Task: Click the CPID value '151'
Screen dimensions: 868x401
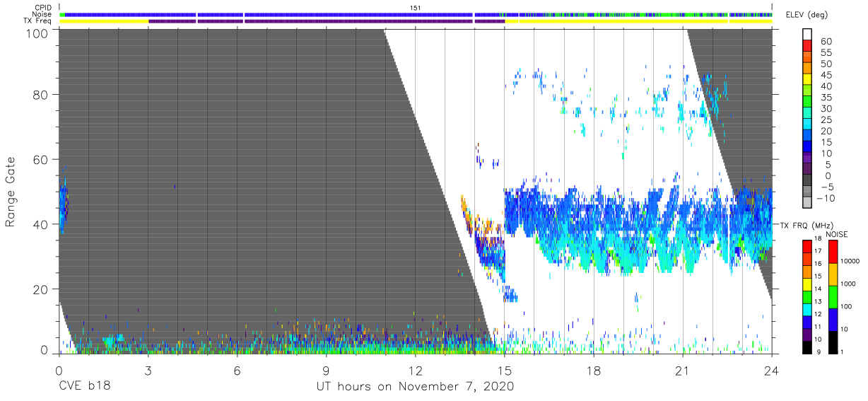Action: tap(416, 7)
